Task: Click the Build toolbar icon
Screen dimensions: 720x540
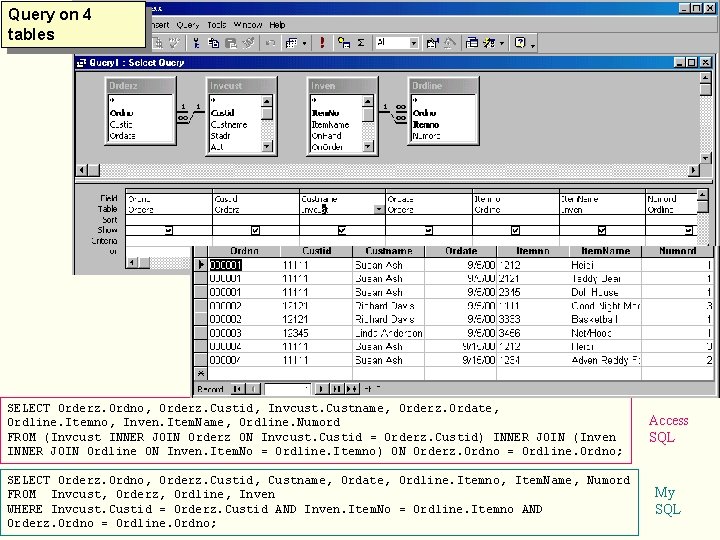Action: pyautogui.click(x=449, y=43)
